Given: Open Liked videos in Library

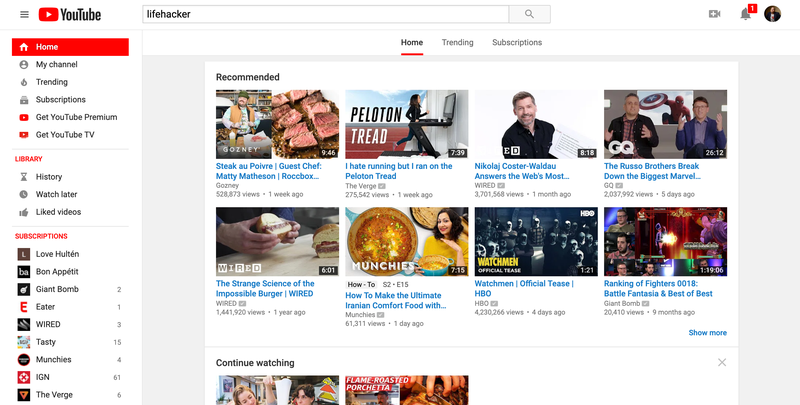Looking at the screenshot, I should coord(58,212).
